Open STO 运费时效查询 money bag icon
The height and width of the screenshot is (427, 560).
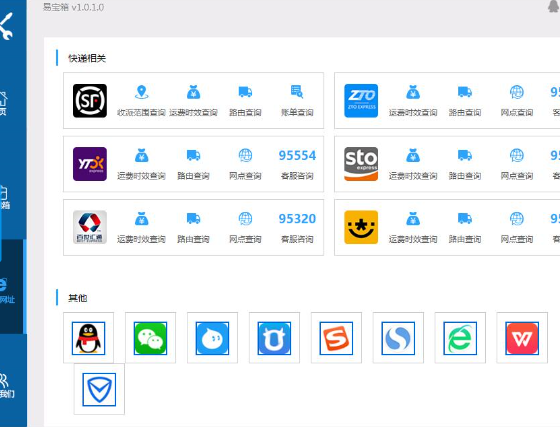413,155
